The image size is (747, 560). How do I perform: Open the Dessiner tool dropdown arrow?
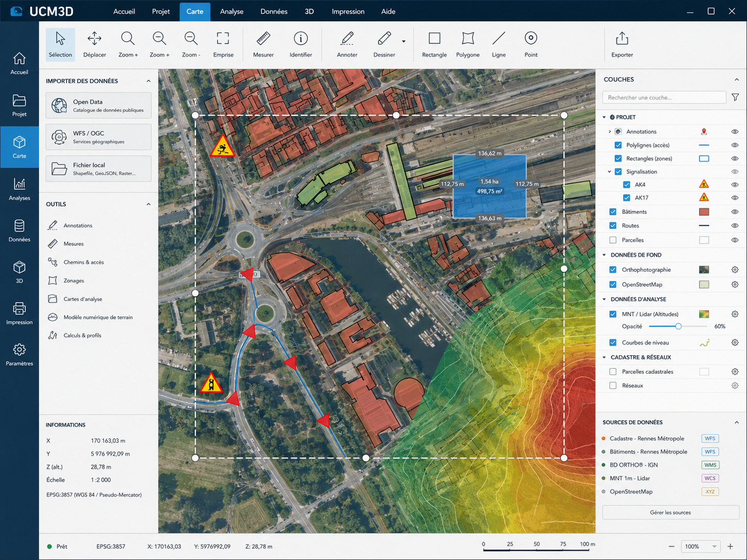coord(403,41)
